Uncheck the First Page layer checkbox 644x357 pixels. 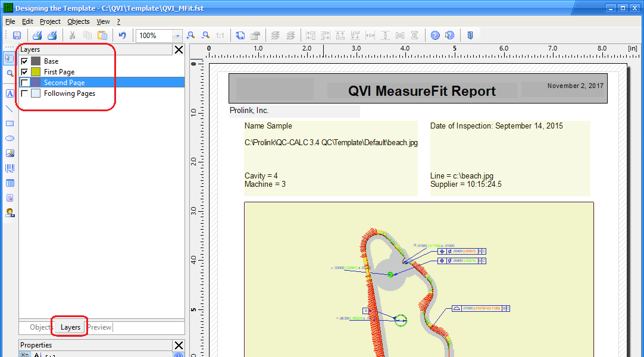click(x=24, y=72)
